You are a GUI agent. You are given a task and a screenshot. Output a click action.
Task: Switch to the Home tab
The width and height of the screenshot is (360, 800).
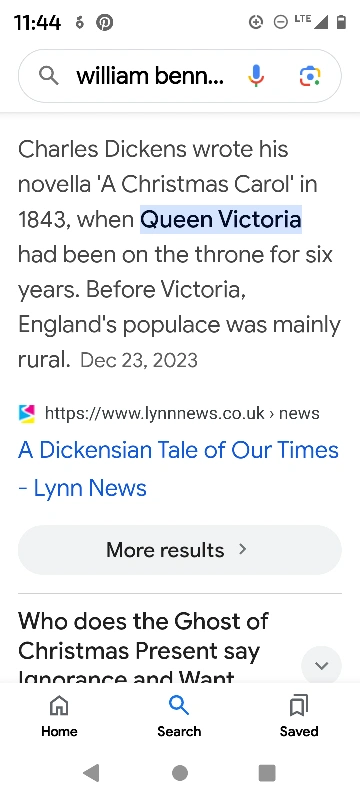[59, 716]
